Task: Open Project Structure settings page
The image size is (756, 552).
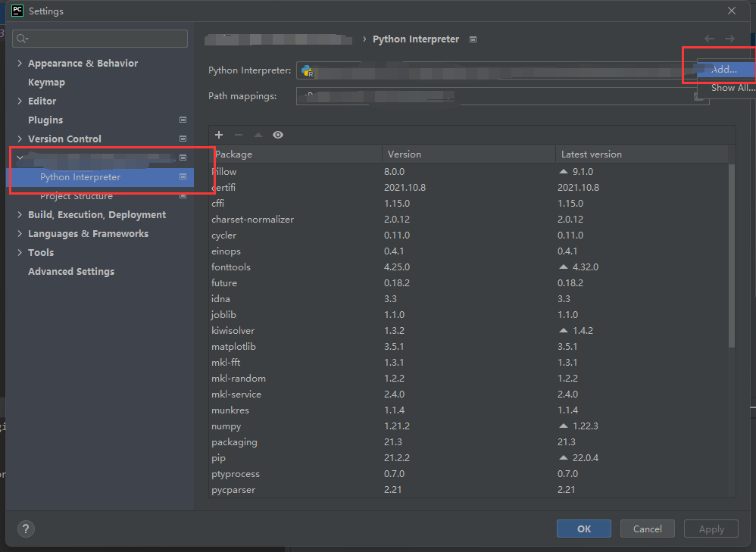Action: point(77,196)
